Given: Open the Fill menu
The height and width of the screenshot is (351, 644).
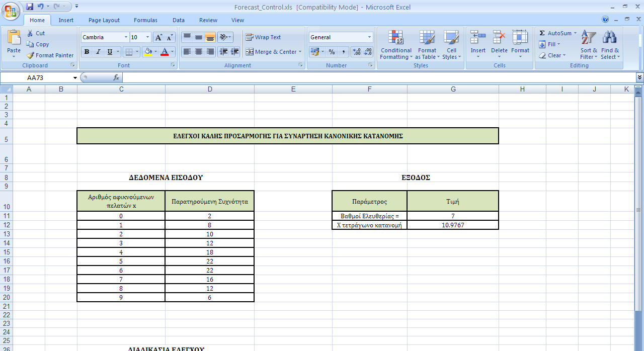Looking at the screenshot, I should [x=549, y=44].
